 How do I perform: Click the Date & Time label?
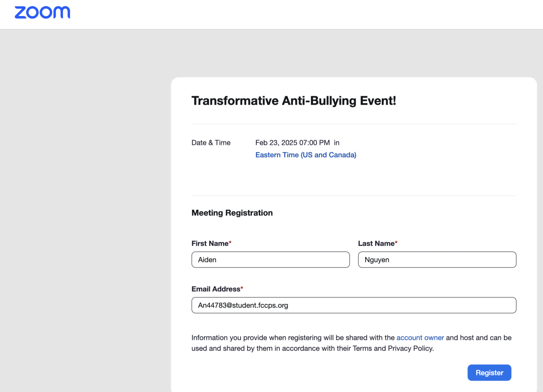(x=211, y=143)
